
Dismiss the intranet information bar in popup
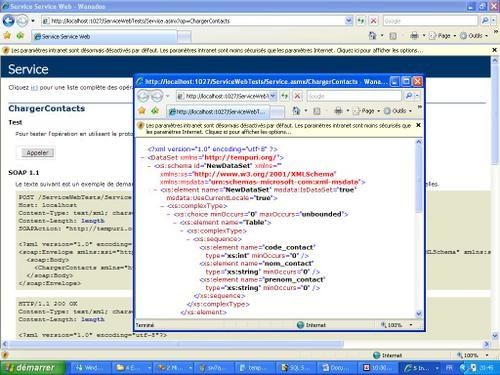click(x=418, y=125)
